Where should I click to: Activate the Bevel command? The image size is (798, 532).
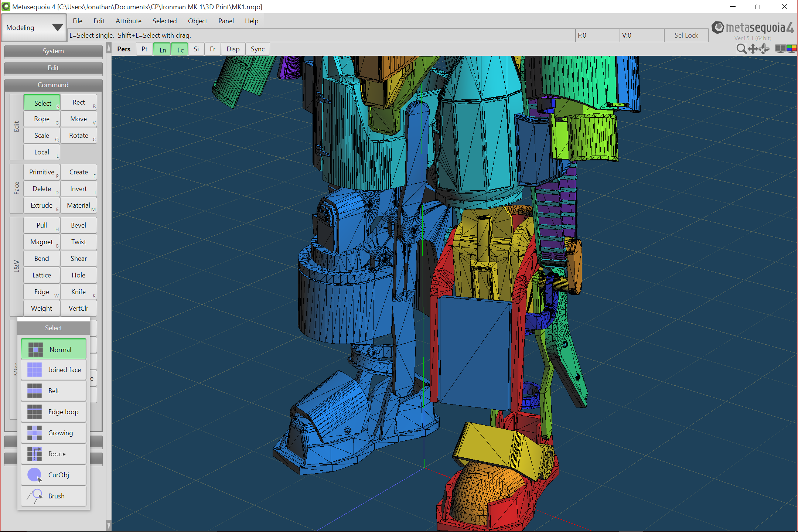[x=79, y=225]
